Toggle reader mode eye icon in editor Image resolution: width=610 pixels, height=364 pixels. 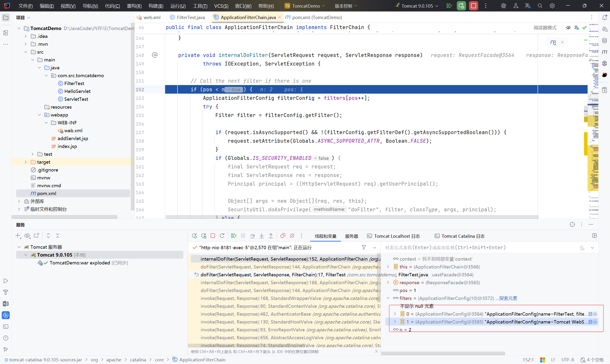568,28
